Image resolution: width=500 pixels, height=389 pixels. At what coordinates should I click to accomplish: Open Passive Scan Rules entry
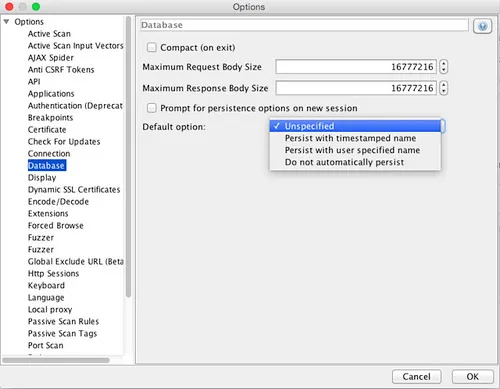[x=63, y=322]
